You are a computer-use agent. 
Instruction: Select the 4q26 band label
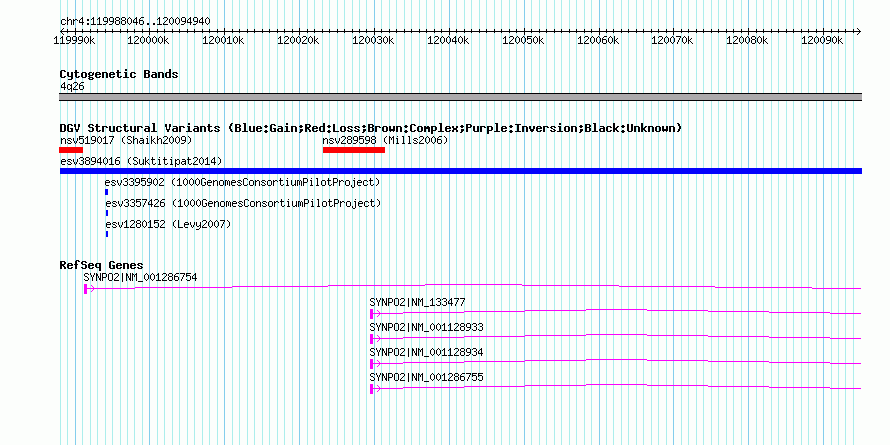pos(72,86)
